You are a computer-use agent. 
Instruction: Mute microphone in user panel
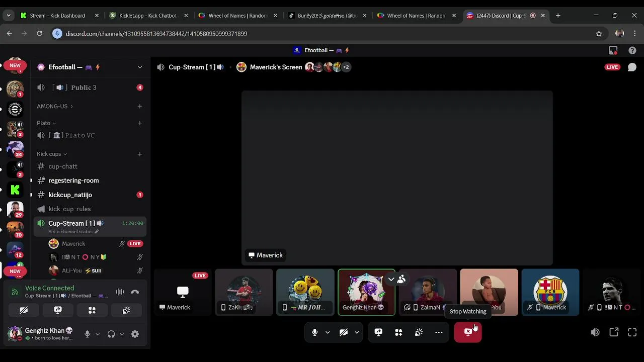point(87,334)
